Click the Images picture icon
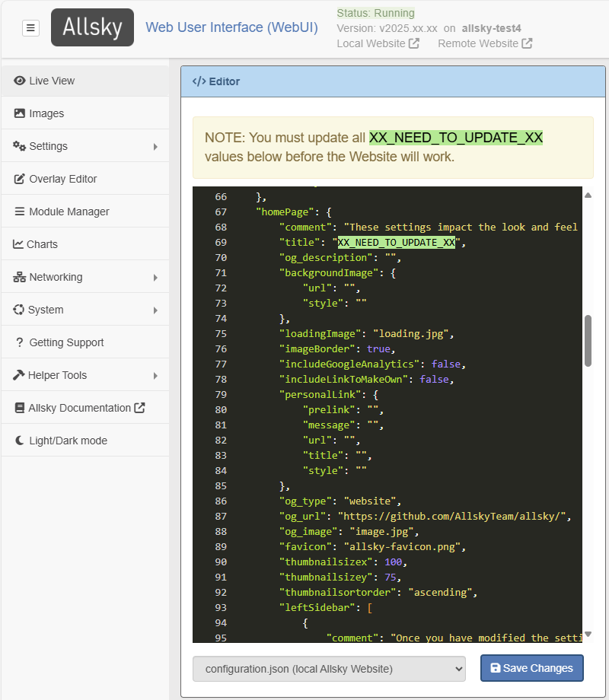This screenshot has height=700, width=609. [20, 113]
